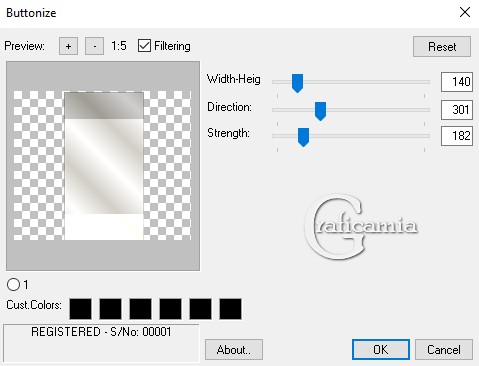The width and height of the screenshot is (479, 366).
Task: Click the Reset button
Action: pyautogui.click(x=442, y=47)
